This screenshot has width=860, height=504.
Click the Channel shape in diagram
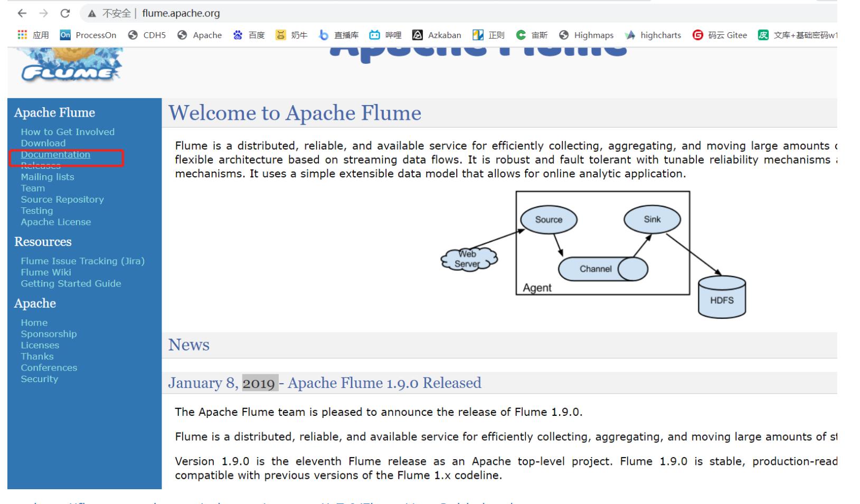pyautogui.click(x=603, y=269)
